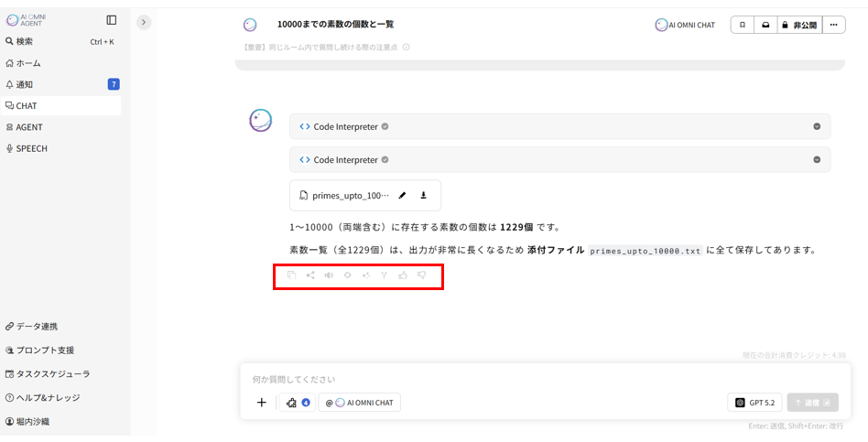Open 通知 in the sidebar
Viewport: 868px width, 442px height.
[60, 84]
